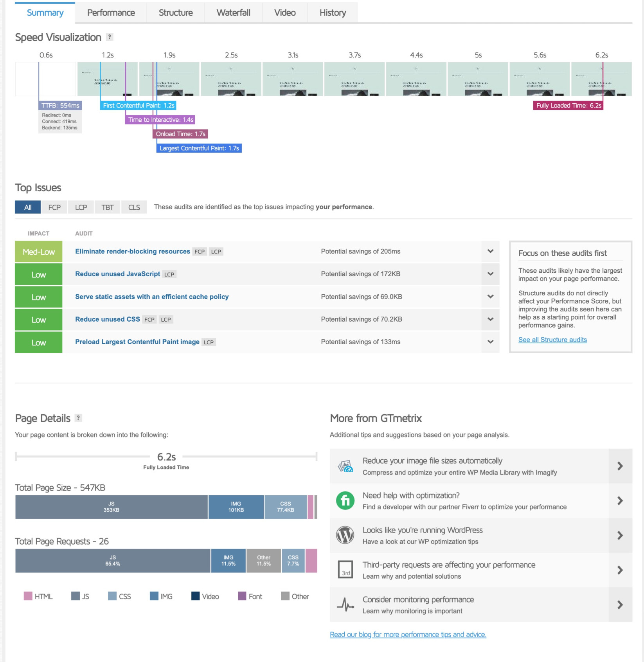Viewport: 644px width, 662px height.
Task: Click IMG 101KB page size segment
Action: pyautogui.click(x=236, y=507)
